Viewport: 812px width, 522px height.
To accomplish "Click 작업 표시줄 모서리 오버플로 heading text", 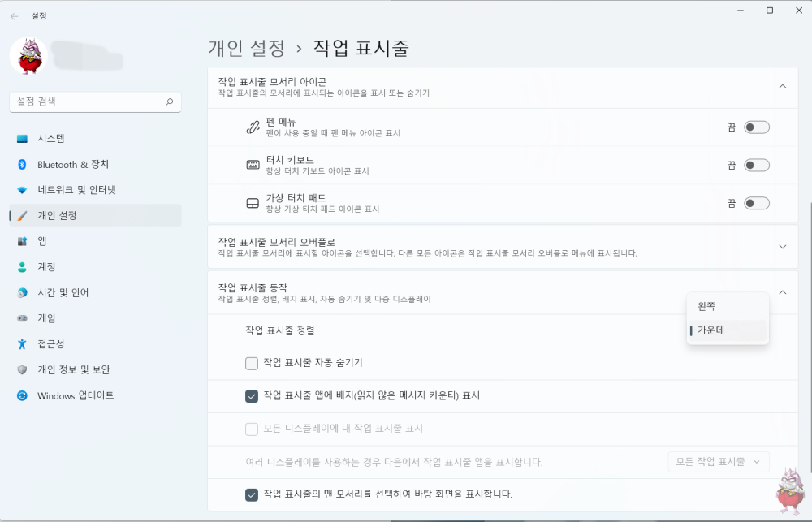I will tap(277, 242).
